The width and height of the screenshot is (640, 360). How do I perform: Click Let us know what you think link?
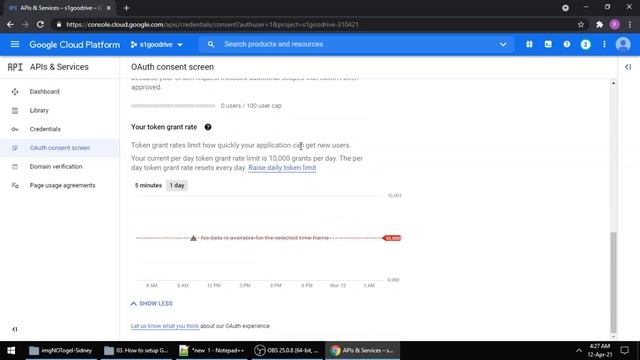(165, 326)
